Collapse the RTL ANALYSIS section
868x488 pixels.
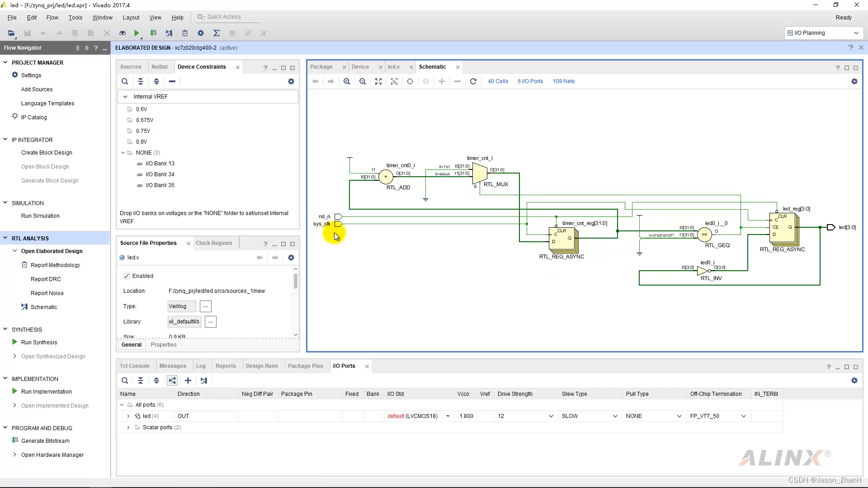[x=5, y=238]
